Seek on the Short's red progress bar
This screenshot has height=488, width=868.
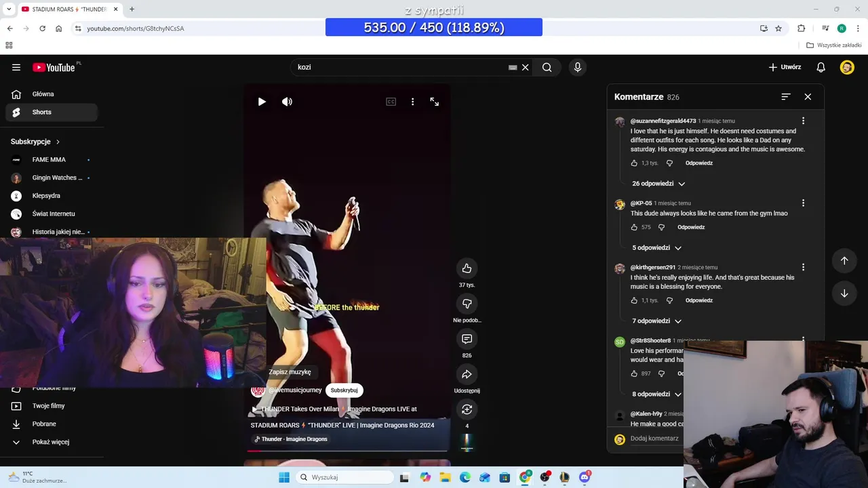pos(347,450)
